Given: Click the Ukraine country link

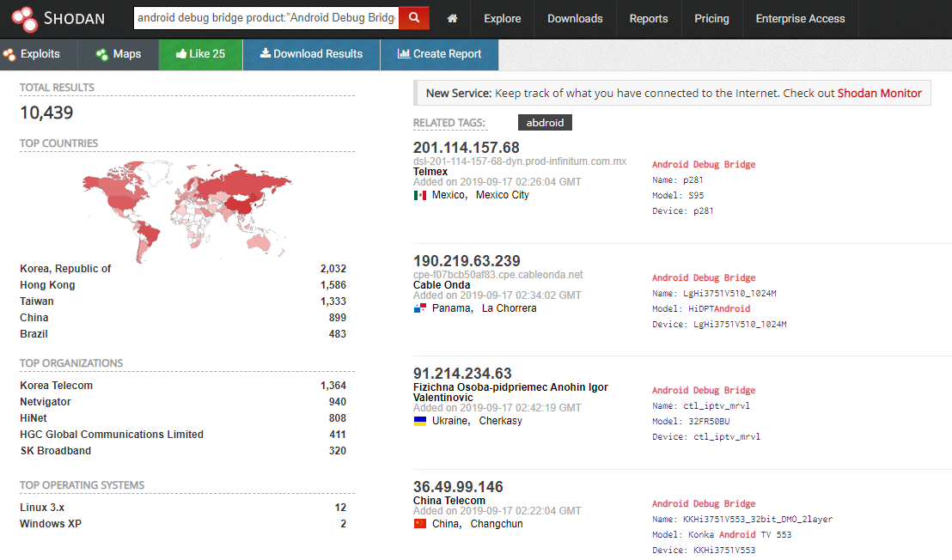Looking at the screenshot, I should [x=451, y=421].
